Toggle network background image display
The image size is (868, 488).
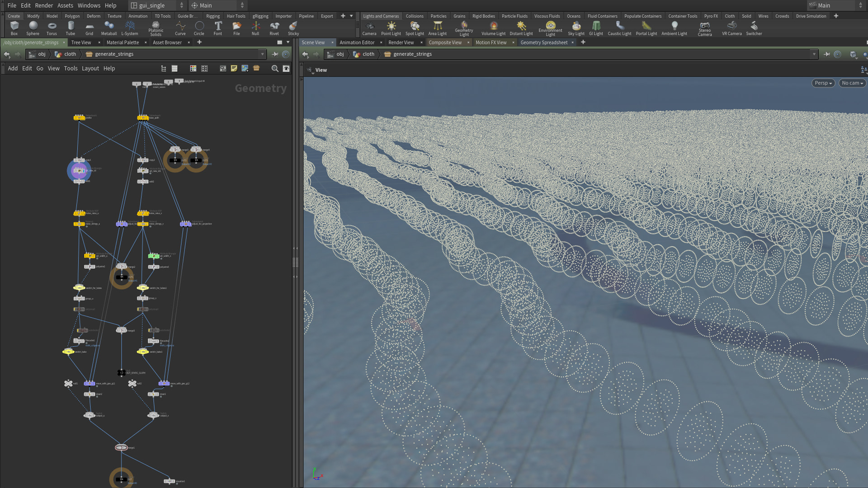(x=245, y=69)
